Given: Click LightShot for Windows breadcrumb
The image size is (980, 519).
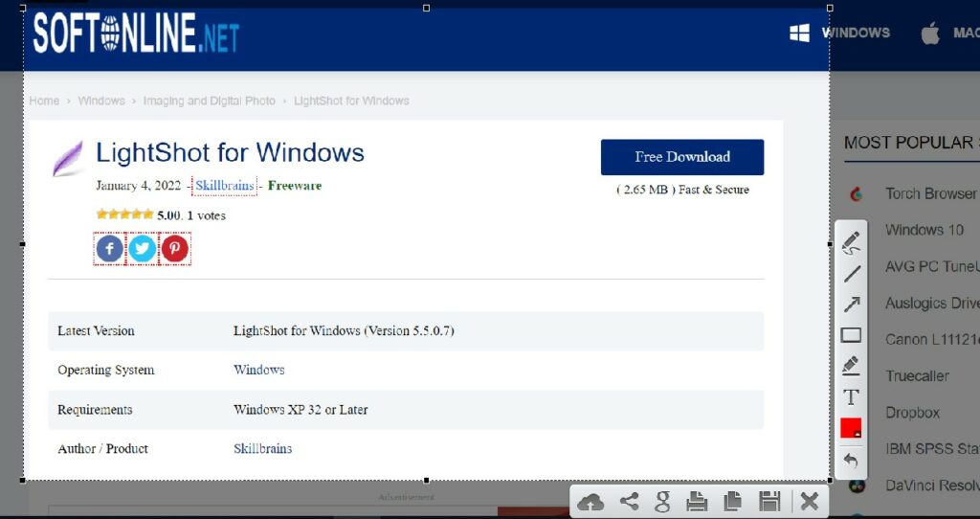Looking at the screenshot, I should [x=351, y=101].
